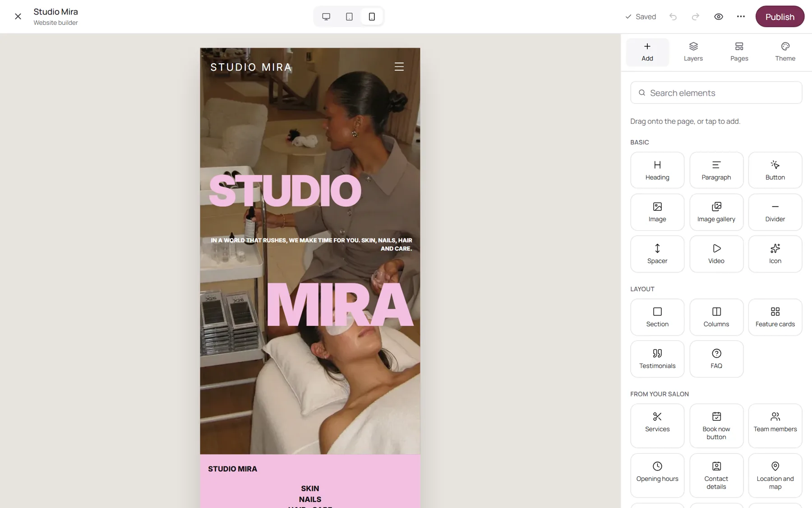Undo the last change

coord(673,17)
